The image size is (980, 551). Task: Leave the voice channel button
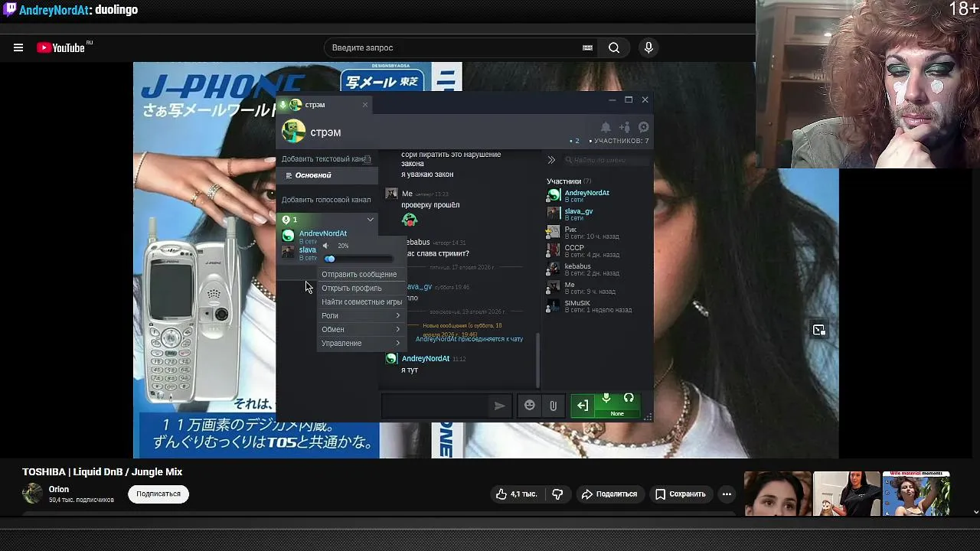point(583,406)
